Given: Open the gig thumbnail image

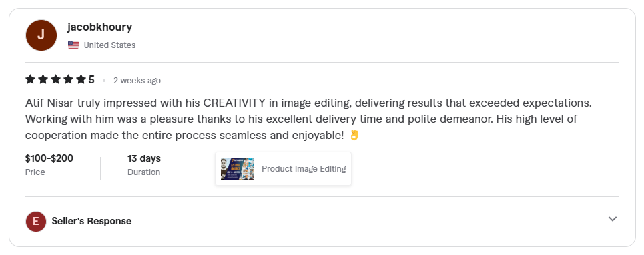Looking at the screenshot, I should coord(237,169).
